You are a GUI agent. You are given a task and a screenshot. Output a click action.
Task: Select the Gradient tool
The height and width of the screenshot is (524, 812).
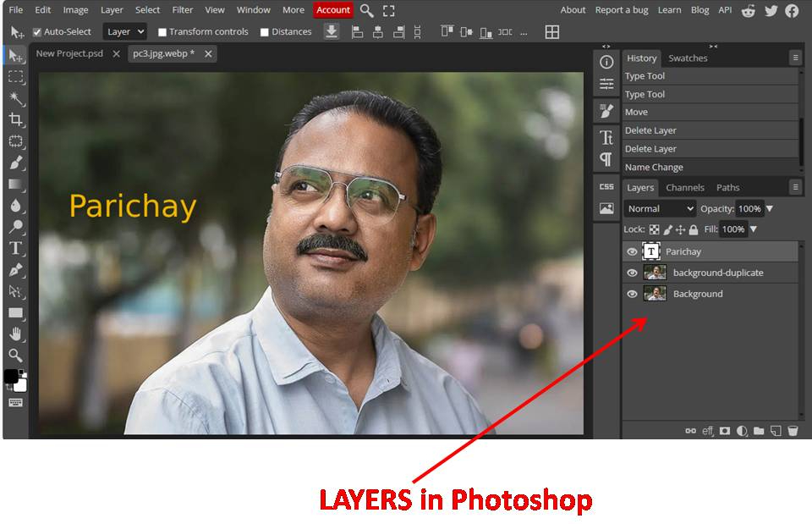pos(16,184)
